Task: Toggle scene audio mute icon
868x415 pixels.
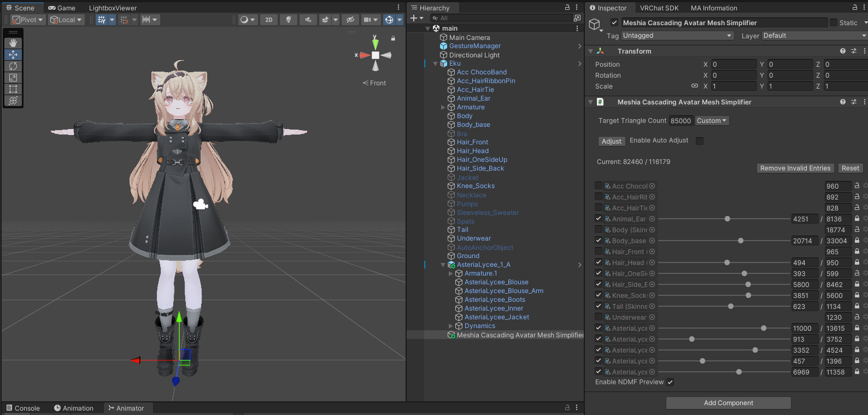Action: pos(308,20)
